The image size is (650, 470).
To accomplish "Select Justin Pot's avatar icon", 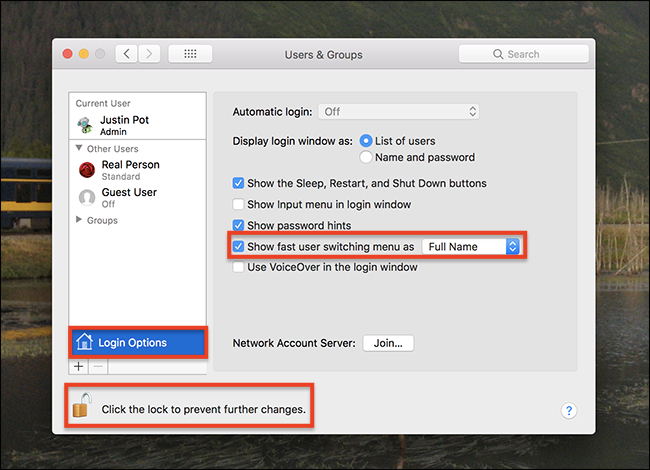I will (85, 125).
